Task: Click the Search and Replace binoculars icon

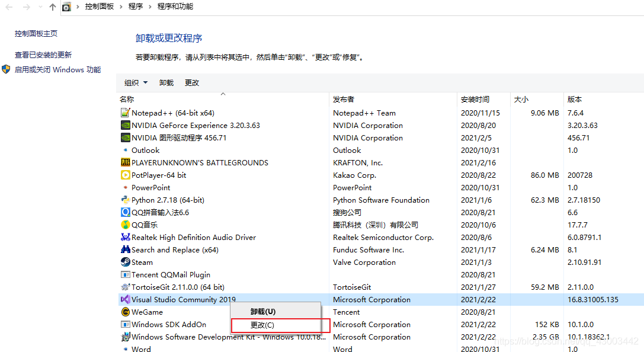Action: (125, 249)
